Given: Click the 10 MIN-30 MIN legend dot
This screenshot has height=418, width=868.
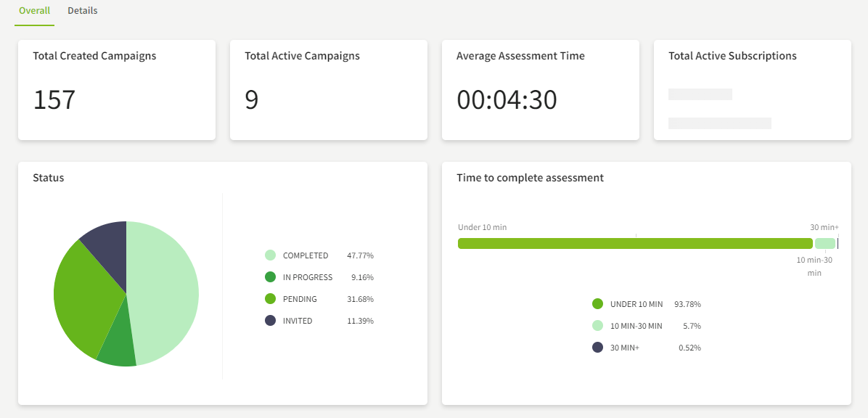Looking at the screenshot, I should 598,325.
